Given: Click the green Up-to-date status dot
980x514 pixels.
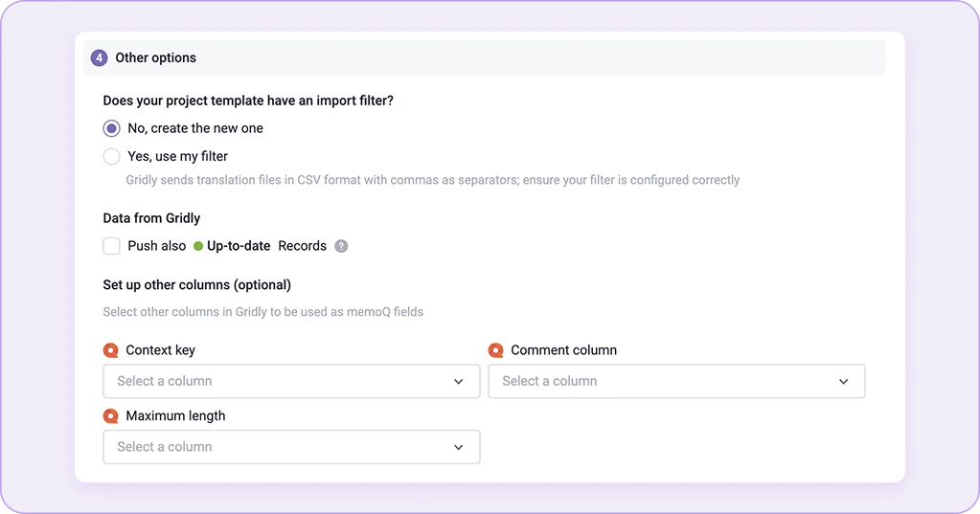Looking at the screenshot, I should 198,246.
